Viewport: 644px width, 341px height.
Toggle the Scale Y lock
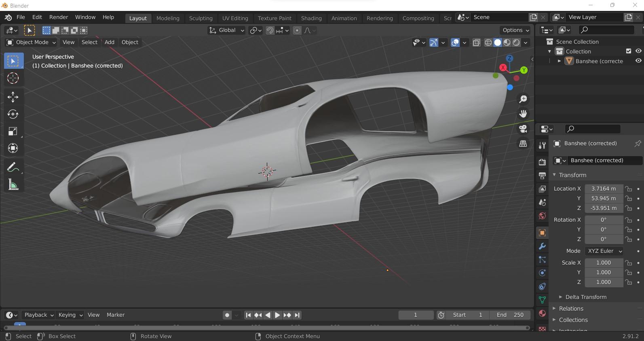pos(629,272)
